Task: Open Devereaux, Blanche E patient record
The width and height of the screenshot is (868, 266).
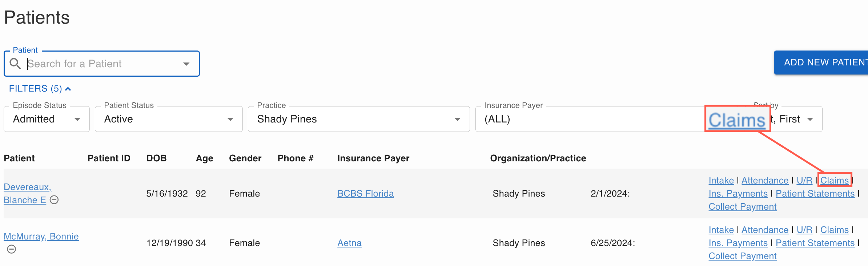Action: (27, 193)
